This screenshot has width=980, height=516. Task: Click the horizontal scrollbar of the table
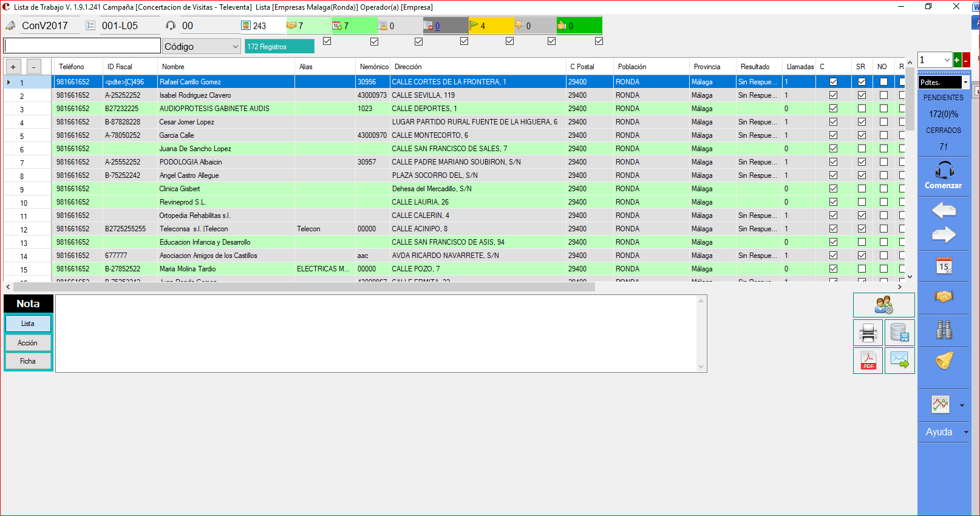(304, 287)
